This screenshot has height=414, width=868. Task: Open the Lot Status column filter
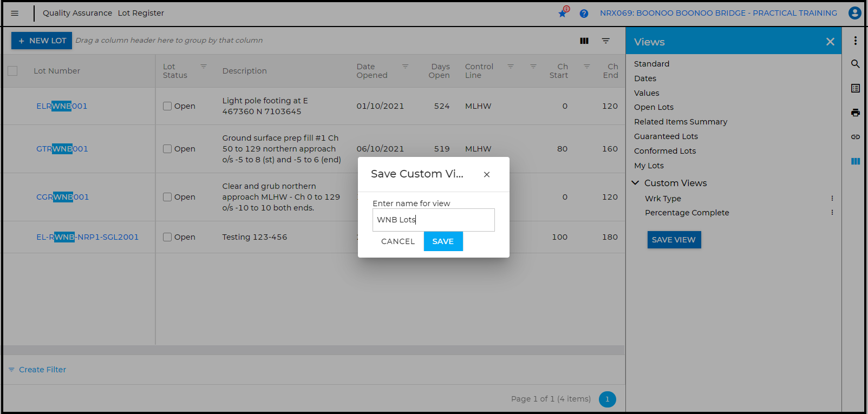[x=204, y=66]
